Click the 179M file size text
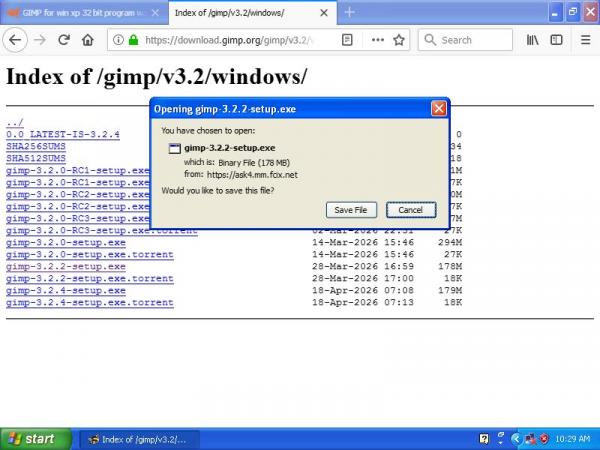Viewport: 600px width, 450px height. pyautogui.click(x=450, y=290)
